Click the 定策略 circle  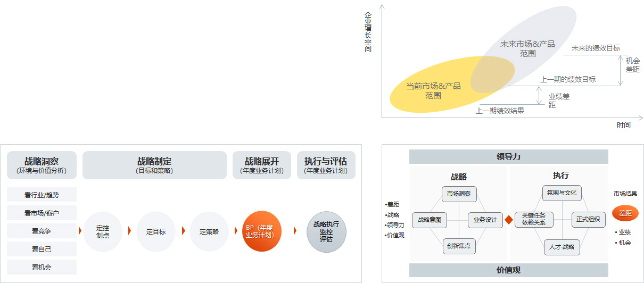coord(209,231)
